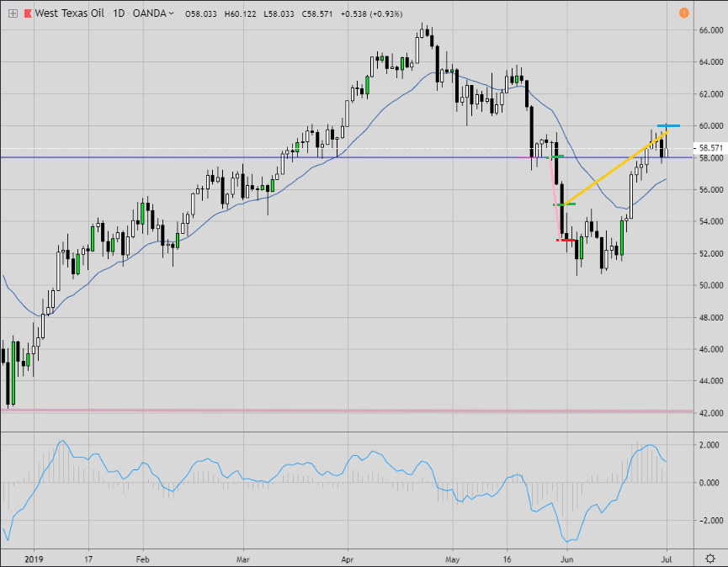This screenshot has height=567, width=728.
Task: Click the Jul date axis label
Action: click(667, 559)
